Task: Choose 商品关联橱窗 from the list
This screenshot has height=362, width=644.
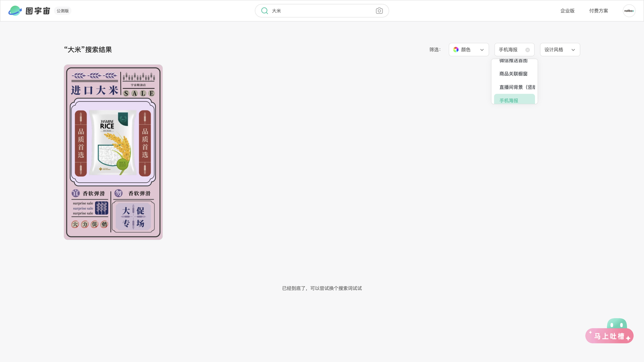Action: pos(514,74)
